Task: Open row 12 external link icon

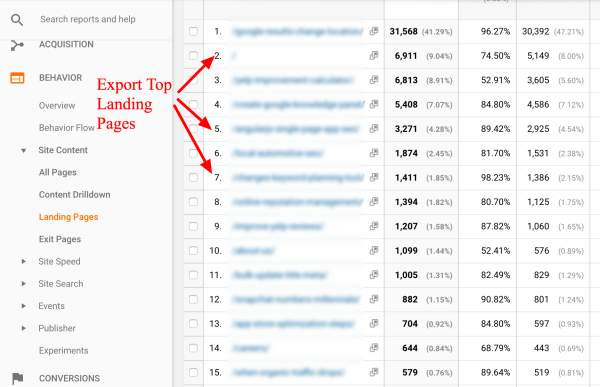Action: [x=374, y=299]
